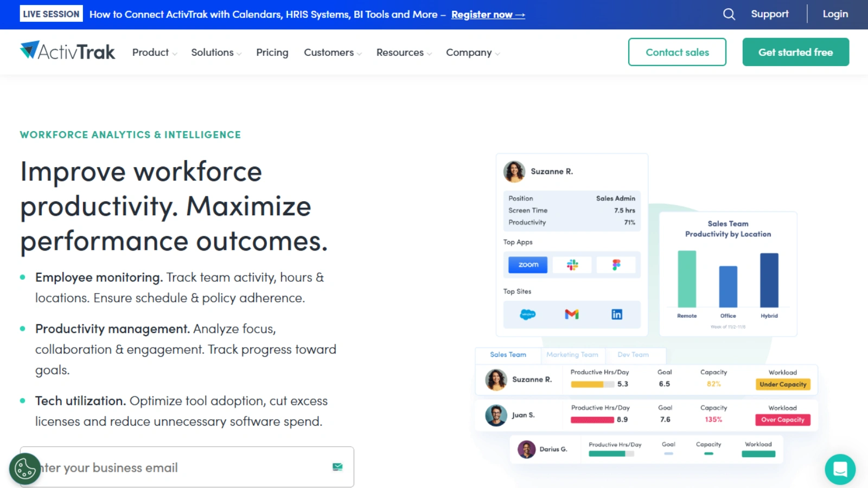Click Contact sales
Screen dimensions: 868x488
coord(677,52)
